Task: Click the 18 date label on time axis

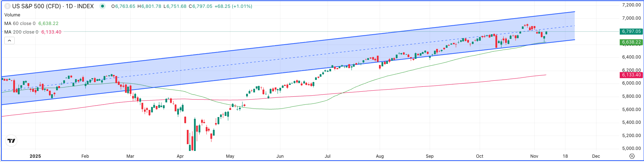Action: (565, 156)
